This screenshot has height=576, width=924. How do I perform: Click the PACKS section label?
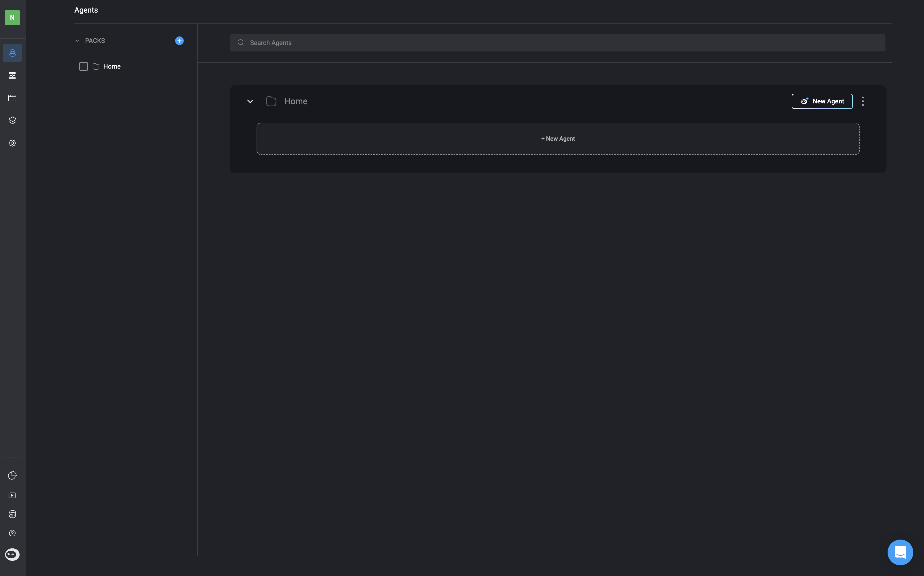[x=95, y=41]
